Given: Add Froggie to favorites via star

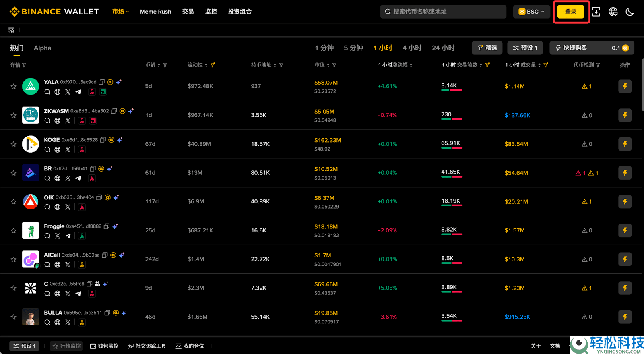Looking at the screenshot, I should tap(13, 230).
